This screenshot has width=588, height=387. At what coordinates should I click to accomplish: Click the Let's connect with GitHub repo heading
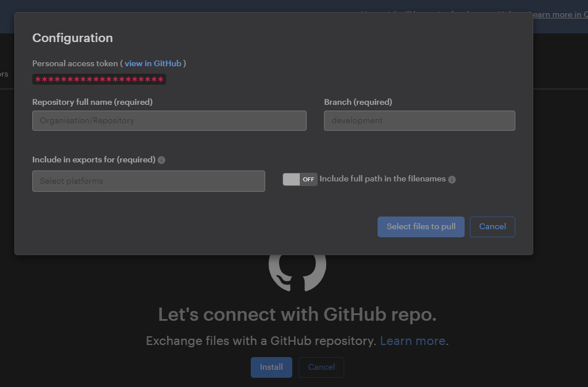[x=297, y=314]
